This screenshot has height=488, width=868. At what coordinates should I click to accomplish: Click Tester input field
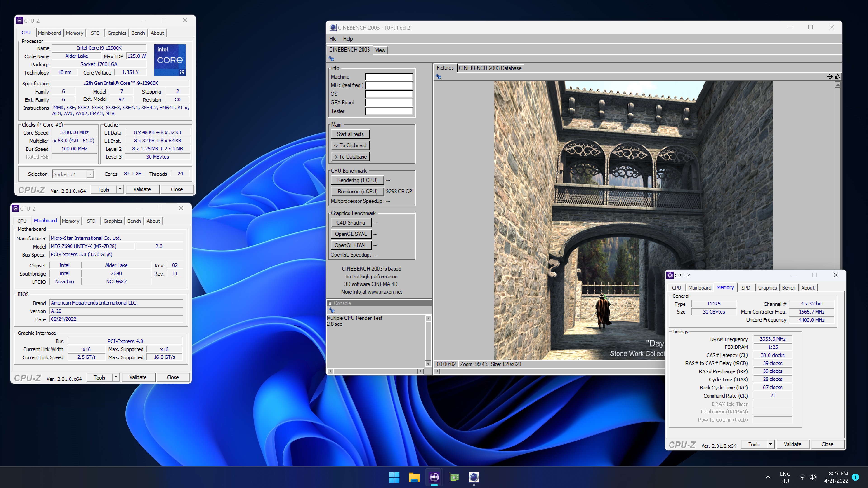coord(389,111)
